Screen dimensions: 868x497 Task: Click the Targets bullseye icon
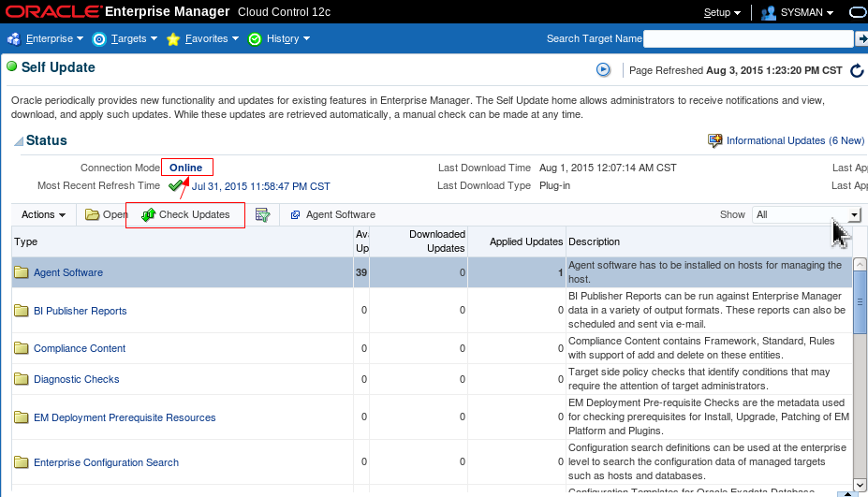tap(99, 38)
